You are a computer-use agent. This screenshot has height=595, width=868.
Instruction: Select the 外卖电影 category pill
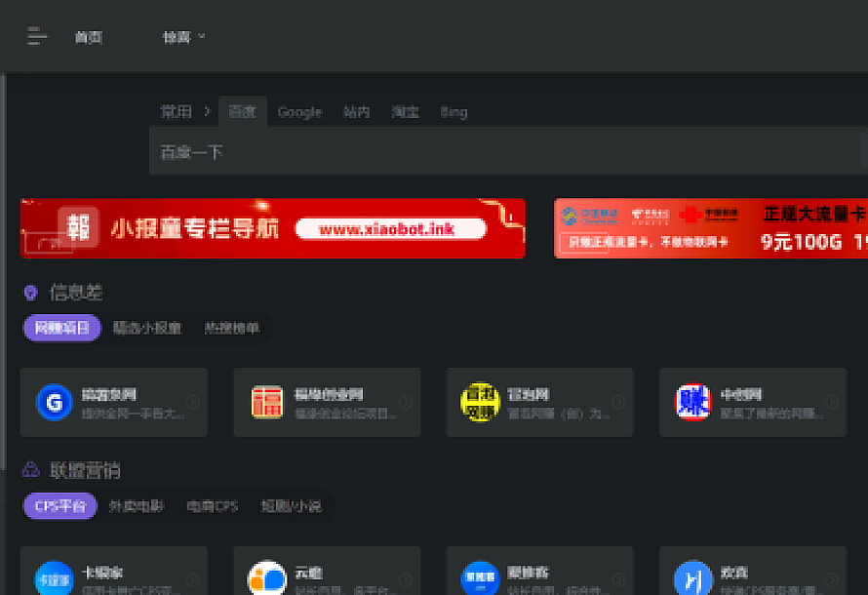coord(137,506)
